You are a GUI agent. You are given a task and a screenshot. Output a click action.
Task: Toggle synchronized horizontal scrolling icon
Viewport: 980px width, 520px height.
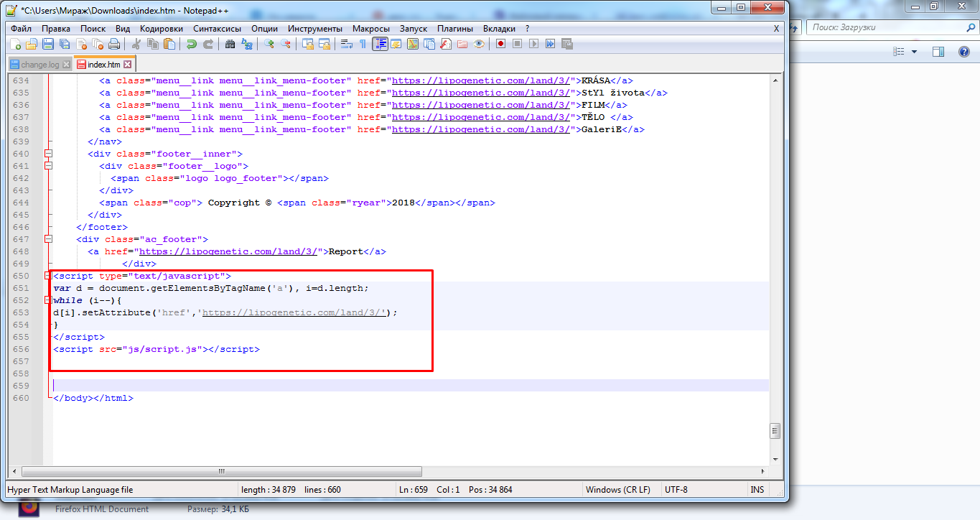click(324, 44)
